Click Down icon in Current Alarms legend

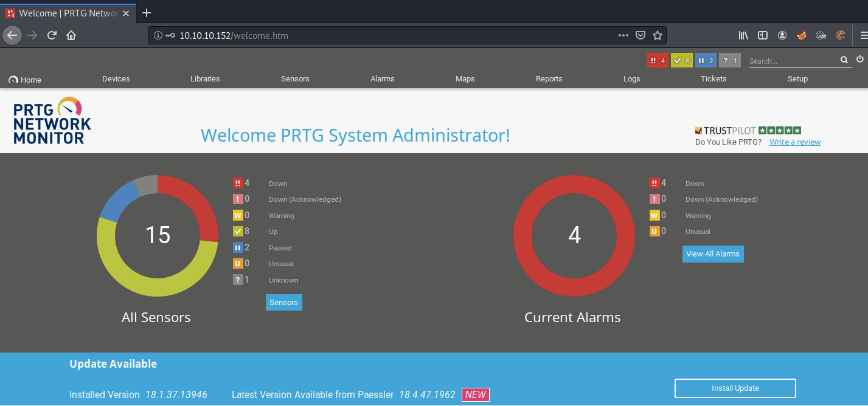click(654, 183)
